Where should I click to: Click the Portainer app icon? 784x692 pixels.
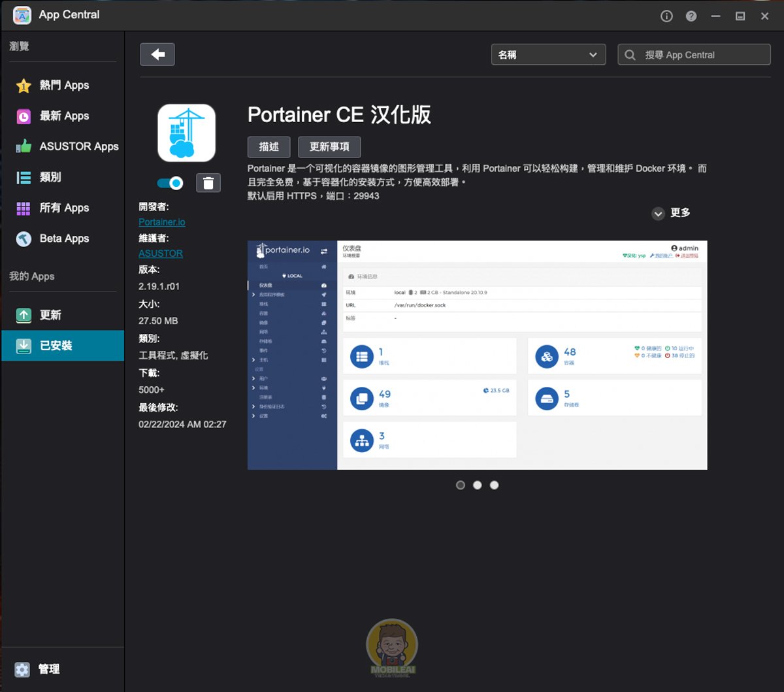[186, 133]
